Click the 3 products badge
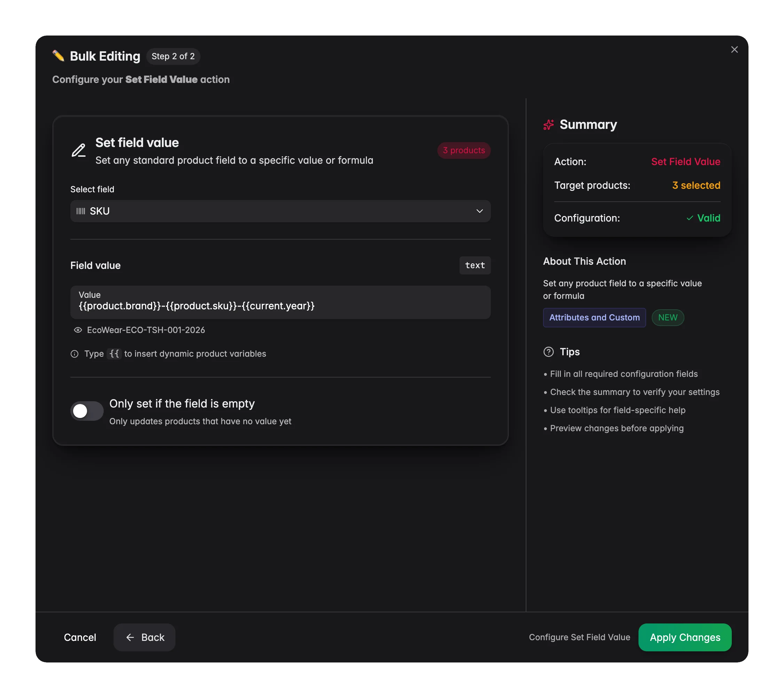The height and width of the screenshot is (698, 784). [x=464, y=150]
